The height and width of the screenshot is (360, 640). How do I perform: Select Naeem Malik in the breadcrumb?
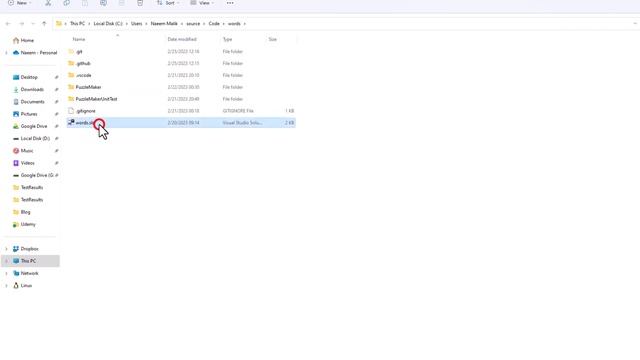coord(164,24)
